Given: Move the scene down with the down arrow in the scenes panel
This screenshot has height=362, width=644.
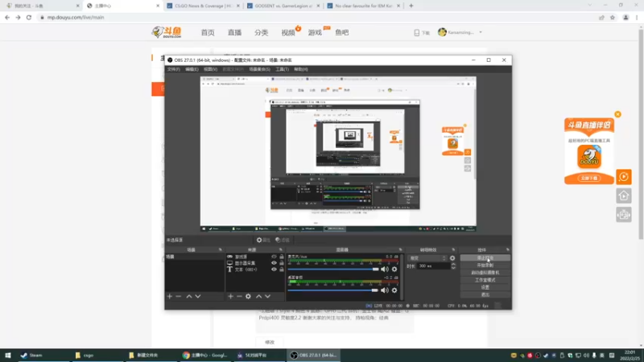Looking at the screenshot, I should click(x=198, y=296).
